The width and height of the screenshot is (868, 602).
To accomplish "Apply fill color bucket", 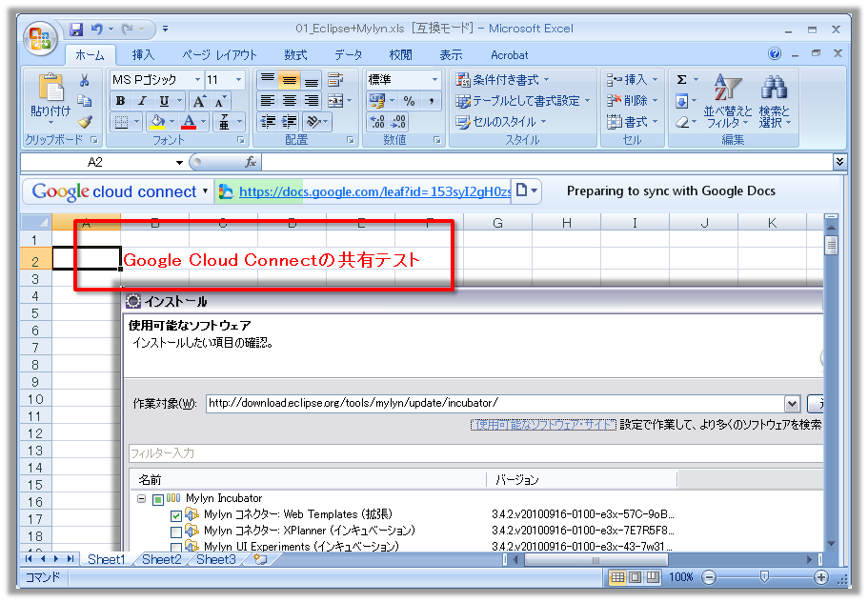I will tap(158, 122).
